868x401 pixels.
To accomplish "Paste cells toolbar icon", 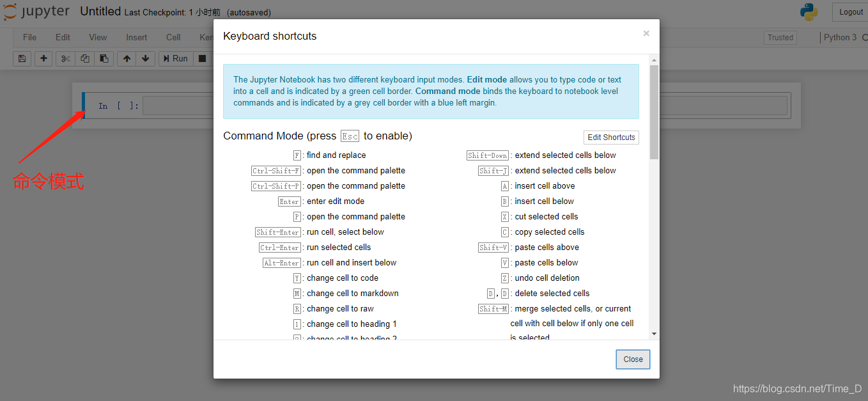I will (x=104, y=58).
